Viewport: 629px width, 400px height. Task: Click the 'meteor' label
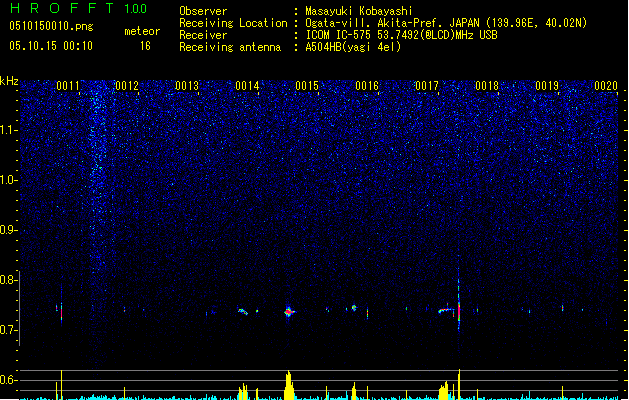[142, 31]
